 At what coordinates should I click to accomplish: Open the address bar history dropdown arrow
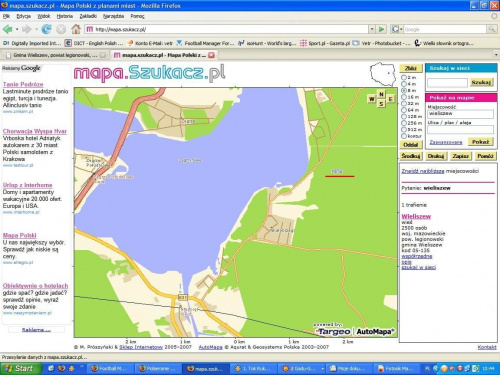tap(372, 29)
